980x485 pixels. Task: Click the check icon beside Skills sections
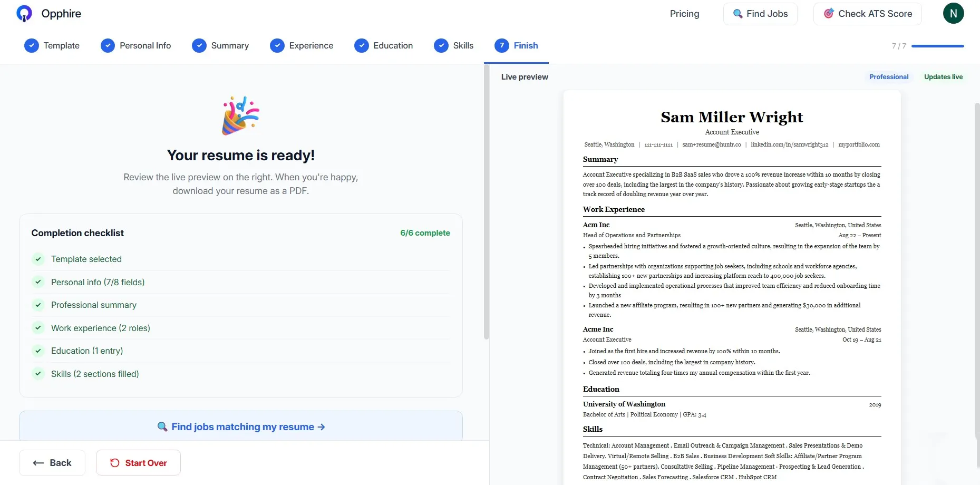click(38, 374)
